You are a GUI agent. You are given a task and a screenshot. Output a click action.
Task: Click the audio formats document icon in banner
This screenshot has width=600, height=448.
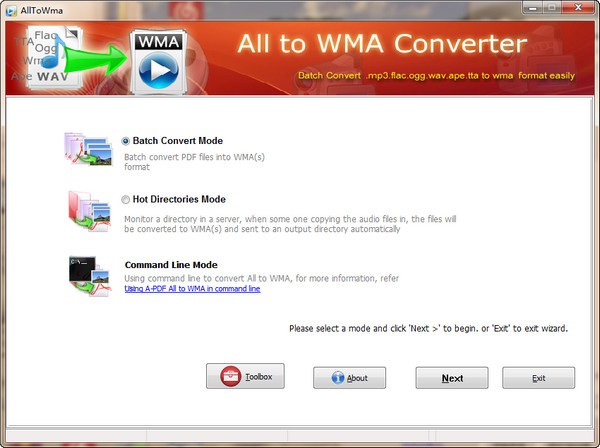48,57
